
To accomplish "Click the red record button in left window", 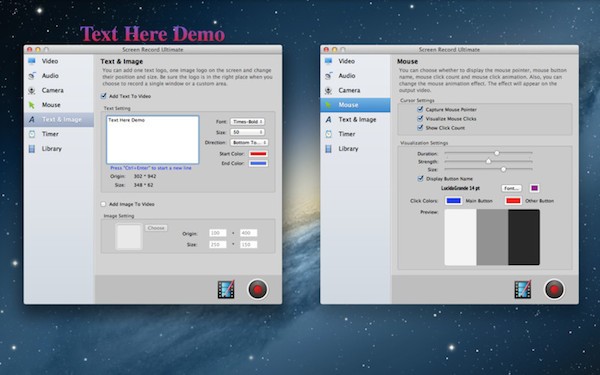I will 258,289.
